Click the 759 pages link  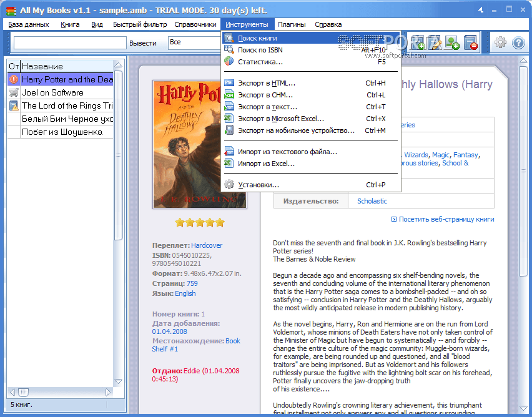click(x=192, y=283)
